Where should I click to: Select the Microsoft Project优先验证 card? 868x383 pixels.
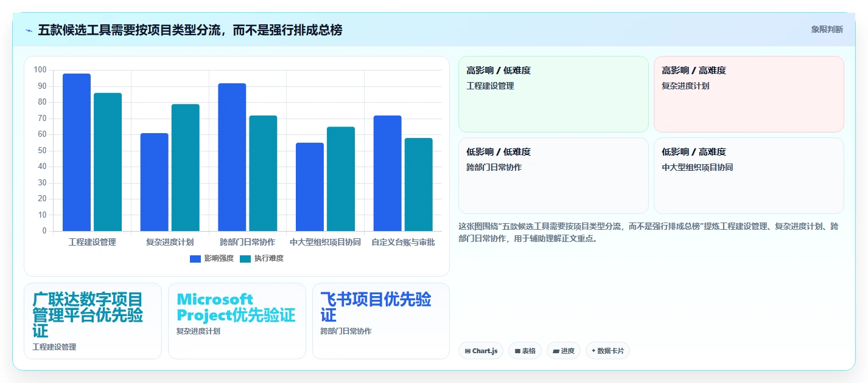[237, 321]
